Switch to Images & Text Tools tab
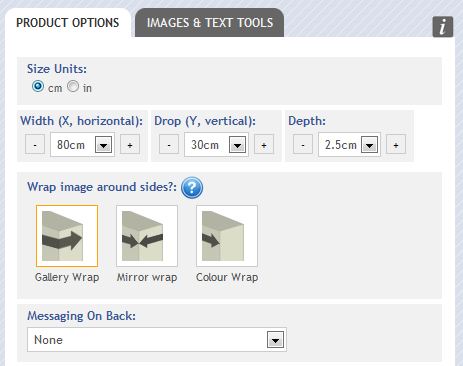Image resolution: width=463 pixels, height=366 pixels. point(210,23)
